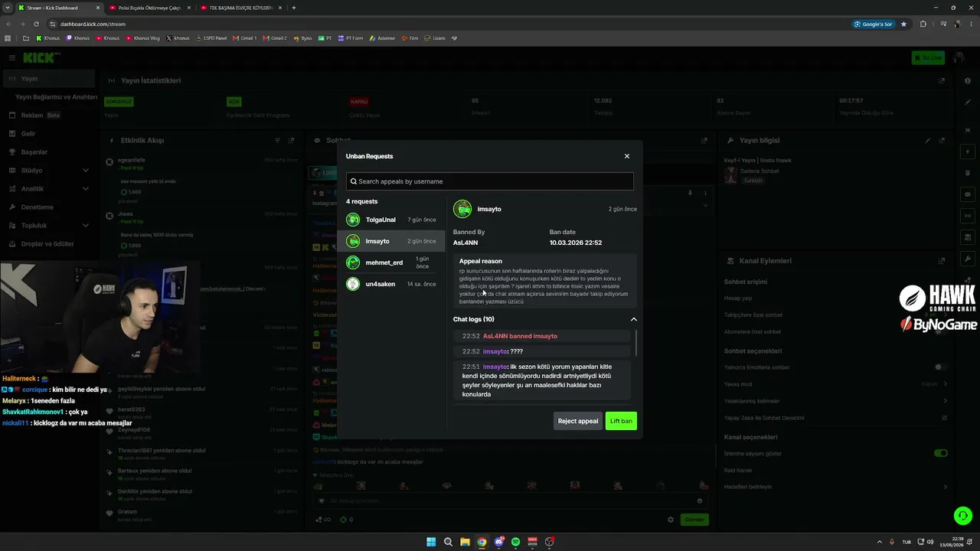Pop out the Yayın bilgisi panel

(x=942, y=141)
